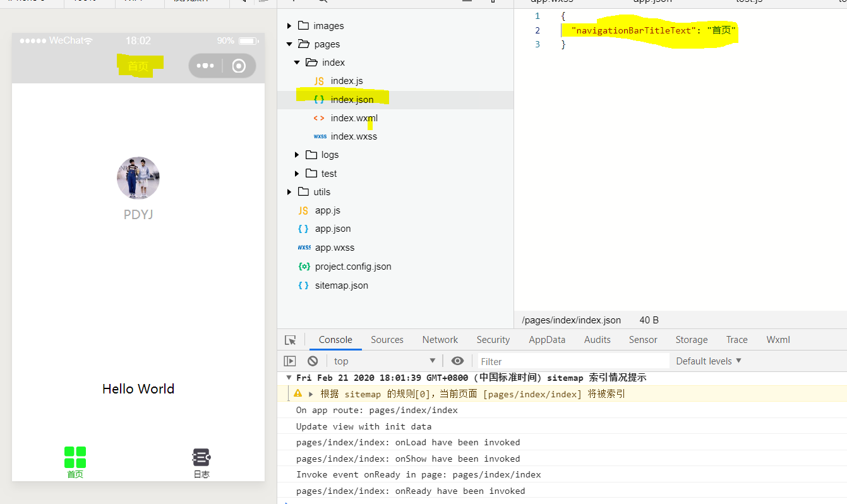Switch to the Audits tab
Screen dimensions: 847x504
click(598, 340)
